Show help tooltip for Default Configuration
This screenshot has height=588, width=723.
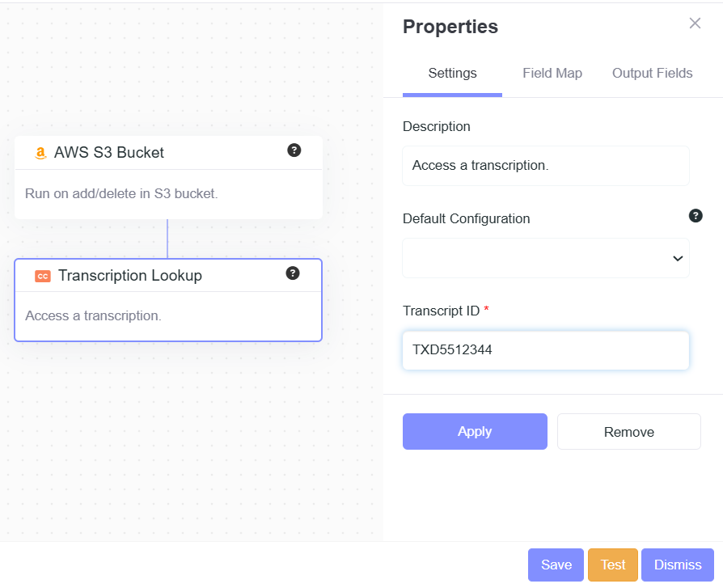tap(696, 216)
